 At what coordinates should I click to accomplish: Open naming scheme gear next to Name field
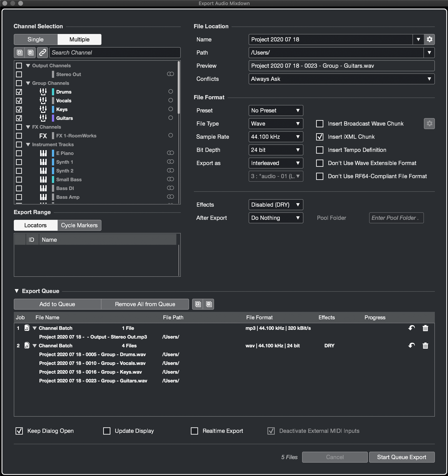pos(429,39)
